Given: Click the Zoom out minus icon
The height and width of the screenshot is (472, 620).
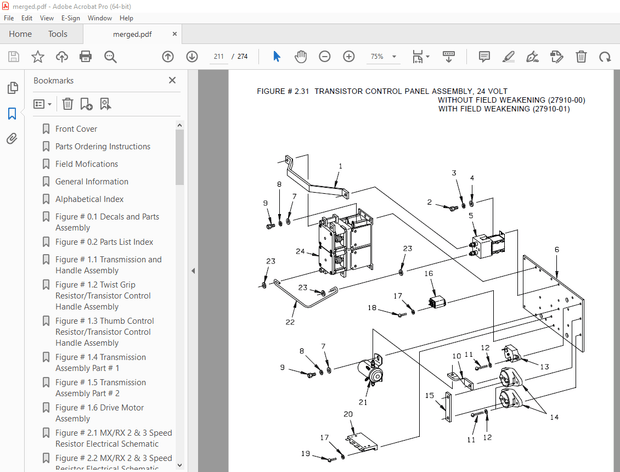Looking at the screenshot, I should click(325, 57).
